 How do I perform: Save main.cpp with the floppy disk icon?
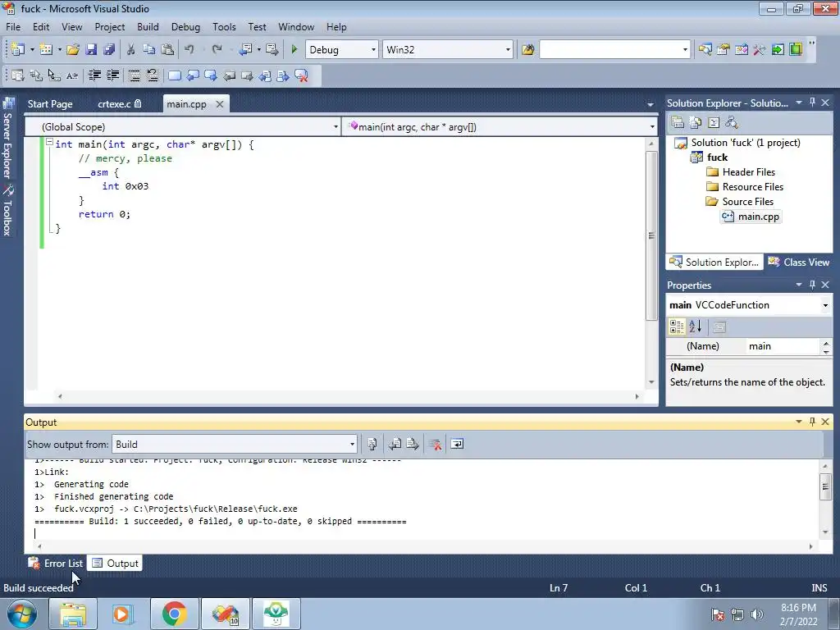[92, 50]
